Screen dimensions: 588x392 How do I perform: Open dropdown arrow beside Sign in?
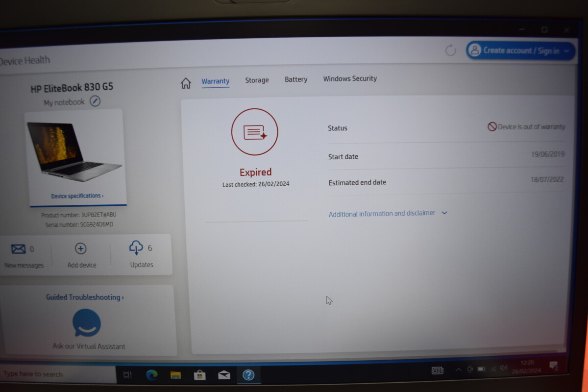pyautogui.click(x=567, y=51)
